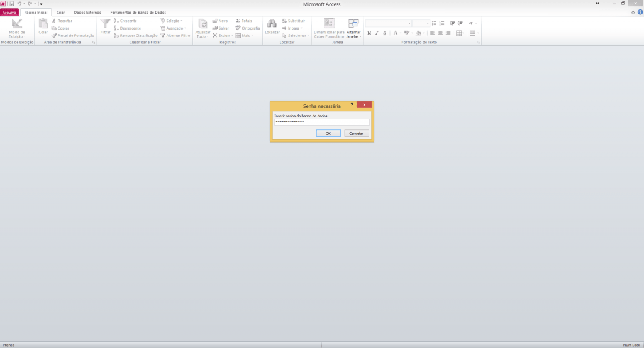Sort descending with Decrescente

coord(127,28)
